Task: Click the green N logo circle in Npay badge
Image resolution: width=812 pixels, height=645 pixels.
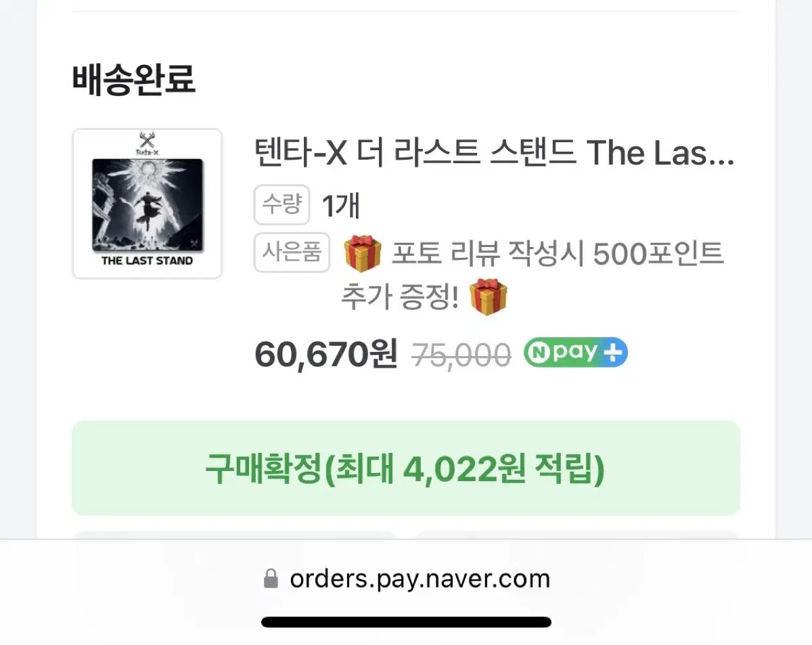Action: click(541, 353)
